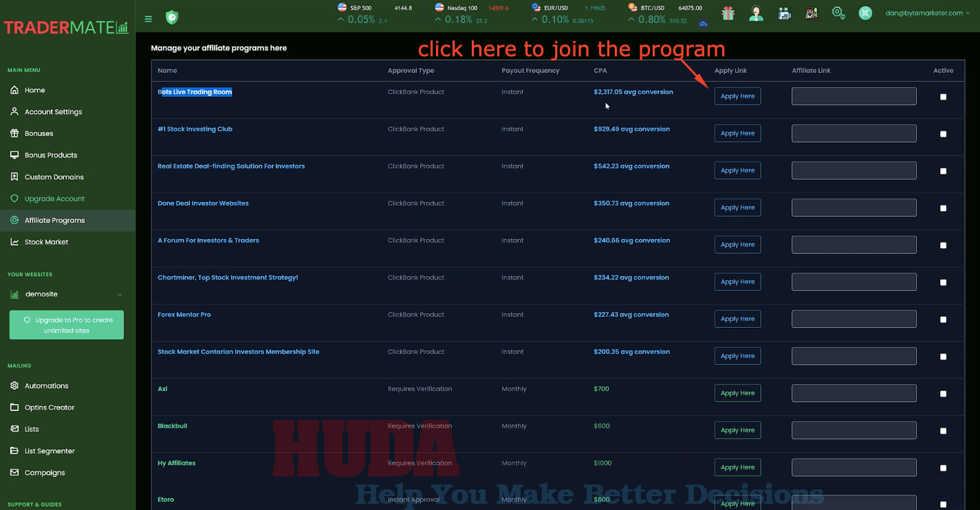
Task: Open the support agent headset icon
Action: (756, 13)
